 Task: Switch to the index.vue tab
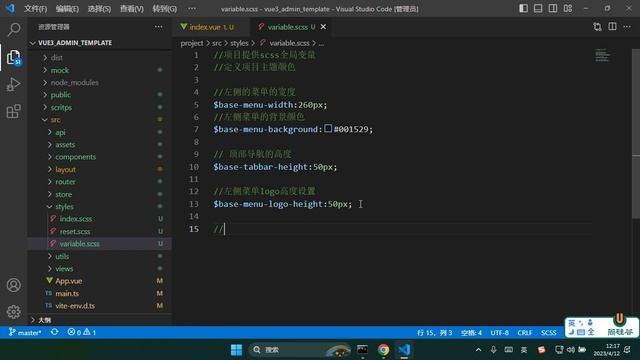click(x=211, y=27)
